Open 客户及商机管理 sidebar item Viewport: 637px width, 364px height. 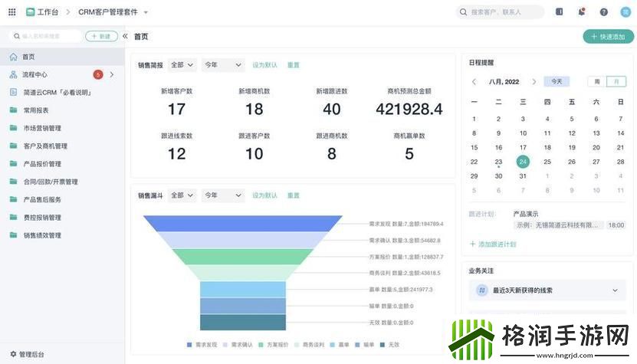62,146
